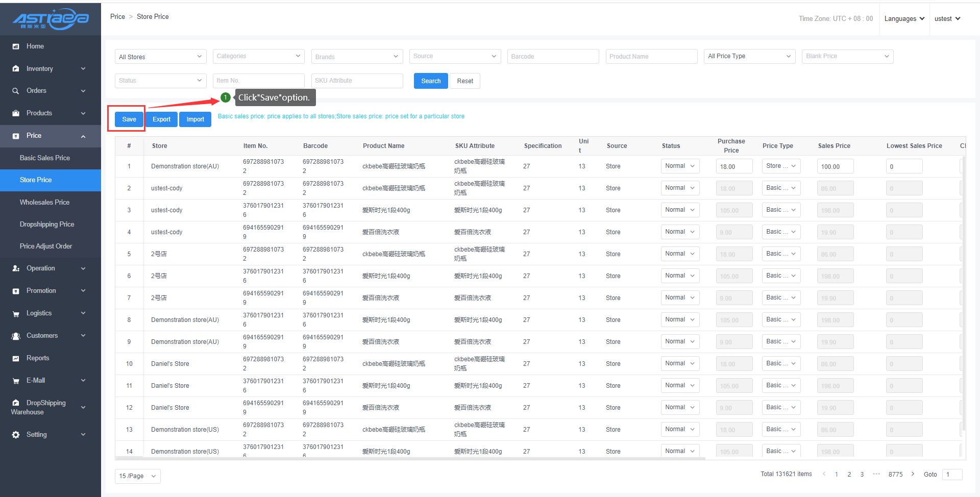
Task: Collapse the Price menu section
Action: (83, 136)
